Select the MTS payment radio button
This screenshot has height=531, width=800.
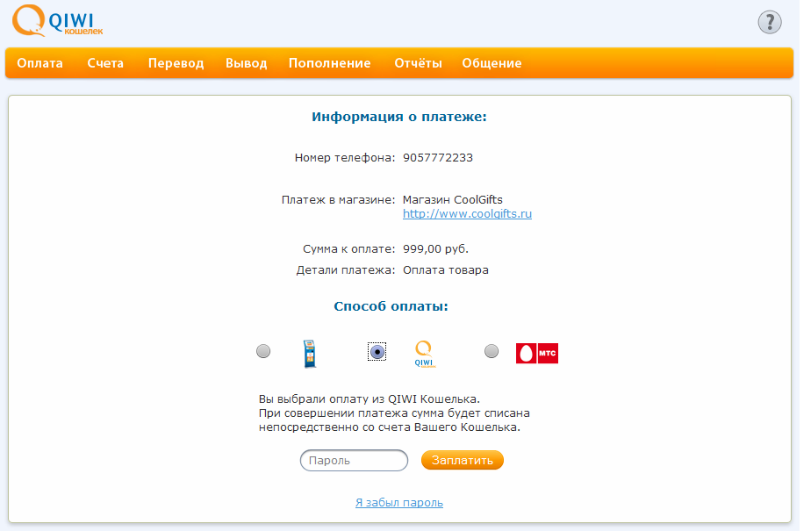[491, 351]
